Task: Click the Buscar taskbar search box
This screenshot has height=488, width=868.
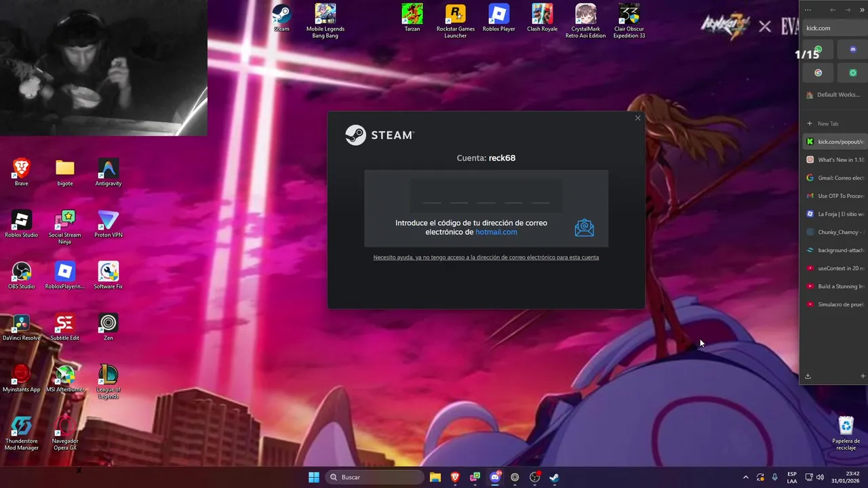Action: point(374,477)
